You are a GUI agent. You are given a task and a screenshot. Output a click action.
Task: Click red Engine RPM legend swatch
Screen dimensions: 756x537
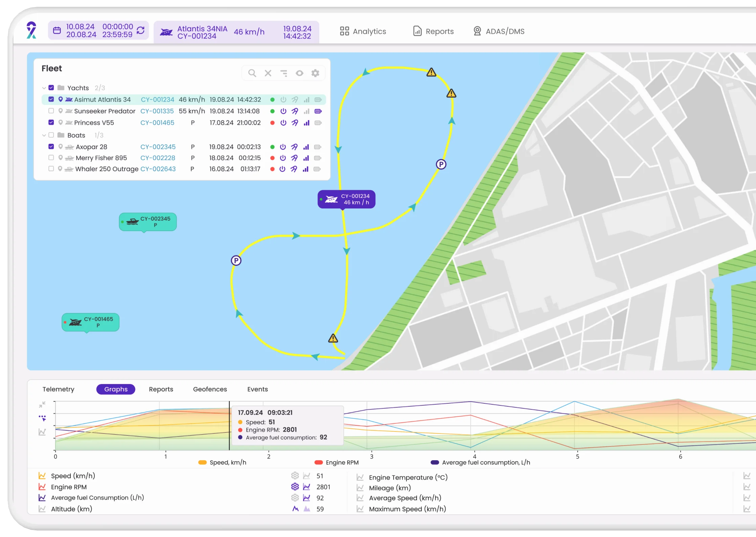(318, 463)
